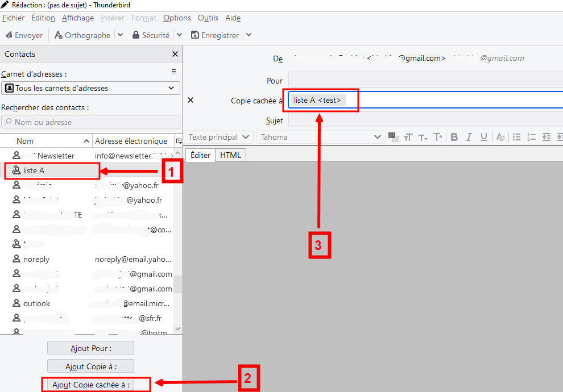Open the Aide menu
Viewport: 563px width, 392px height.
pos(233,18)
